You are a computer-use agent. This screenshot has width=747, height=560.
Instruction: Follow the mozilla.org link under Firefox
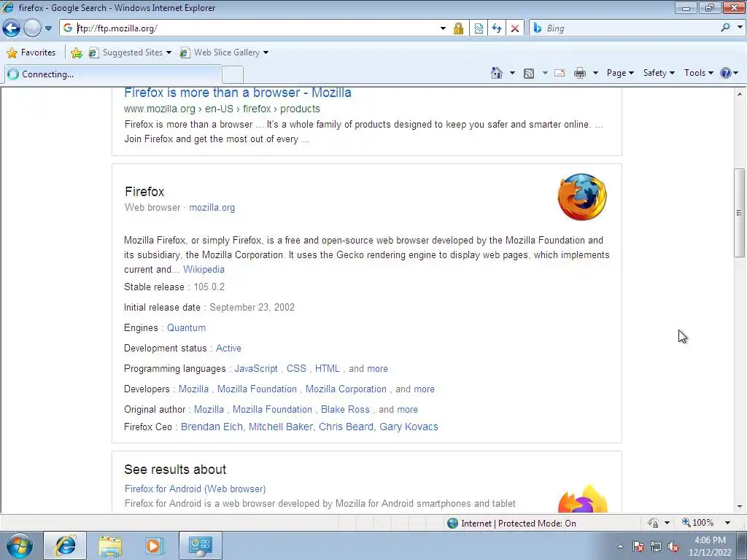[212, 208]
